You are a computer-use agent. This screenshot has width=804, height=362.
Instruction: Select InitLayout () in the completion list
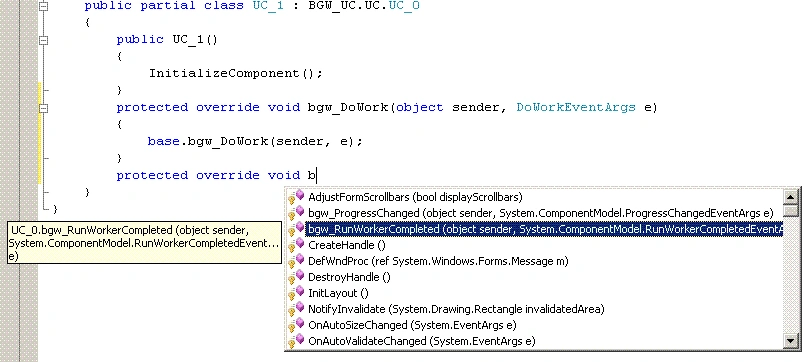(338, 293)
